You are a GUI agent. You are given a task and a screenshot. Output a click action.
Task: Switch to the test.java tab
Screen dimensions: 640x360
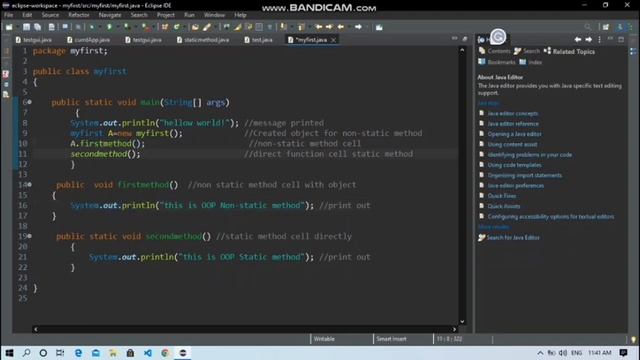coord(258,40)
